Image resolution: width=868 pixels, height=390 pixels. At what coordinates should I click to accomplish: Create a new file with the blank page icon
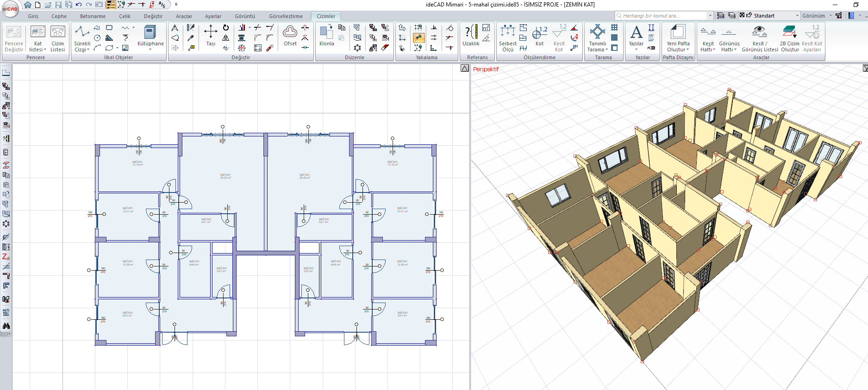pyautogui.click(x=37, y=5)
